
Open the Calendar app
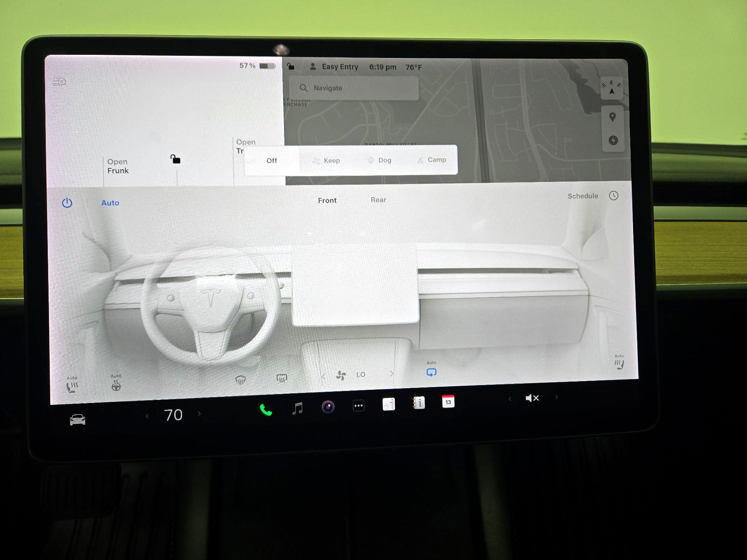point(448,401)
